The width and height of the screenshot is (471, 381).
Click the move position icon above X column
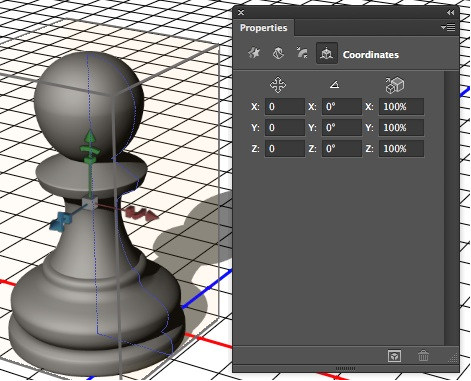coord(278,85)
